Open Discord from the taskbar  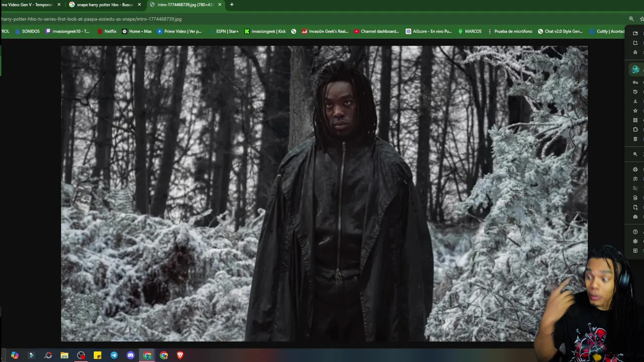(131, 355)
